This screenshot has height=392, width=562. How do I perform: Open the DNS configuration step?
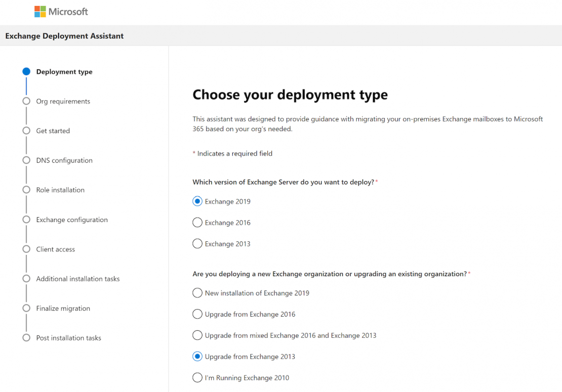[26, 160]
